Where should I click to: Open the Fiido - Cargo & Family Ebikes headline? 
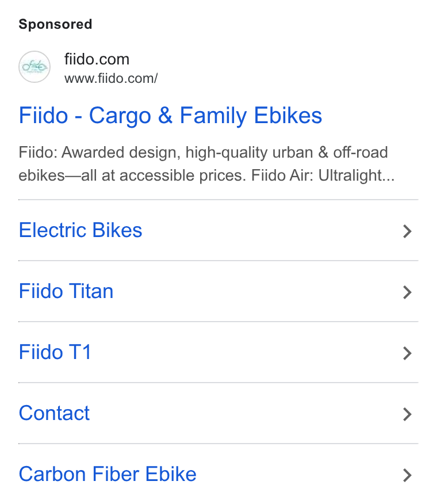tap(170, 116)
